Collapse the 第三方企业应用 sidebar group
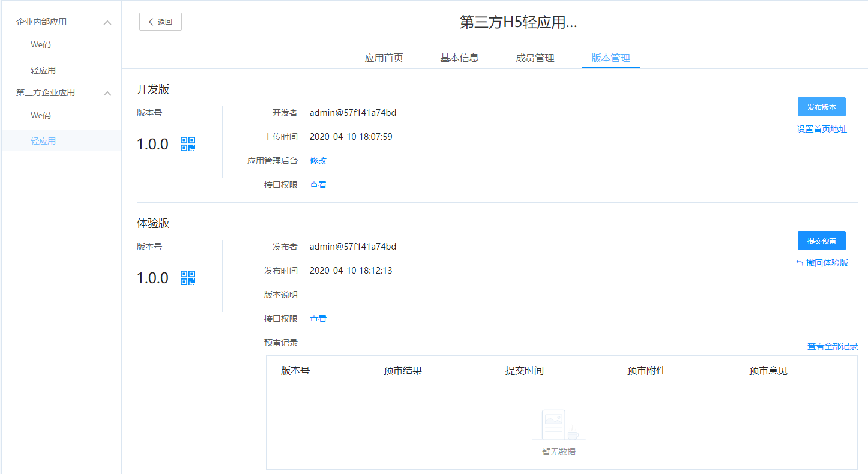868x474 pixels. [x=107, y=93]
